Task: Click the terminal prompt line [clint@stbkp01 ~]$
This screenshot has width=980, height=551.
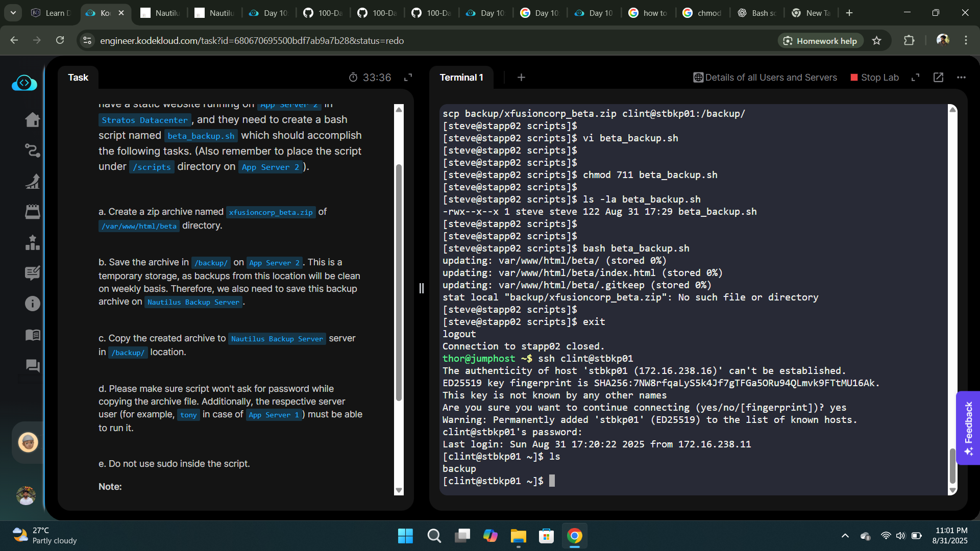Action: tap(499, 481)
